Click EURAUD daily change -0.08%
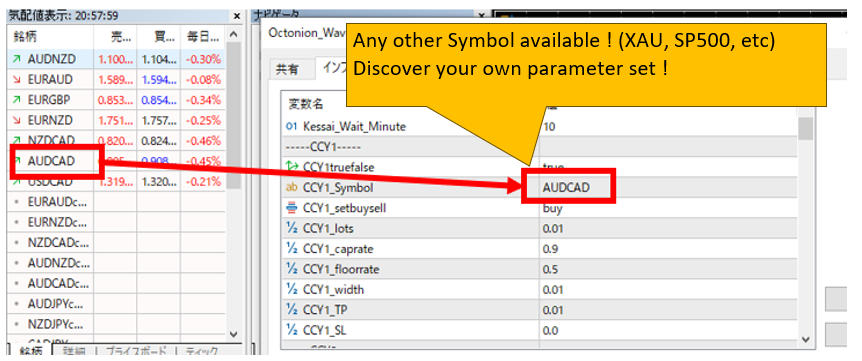Screen dimensions: 862x361 point(203,79)
